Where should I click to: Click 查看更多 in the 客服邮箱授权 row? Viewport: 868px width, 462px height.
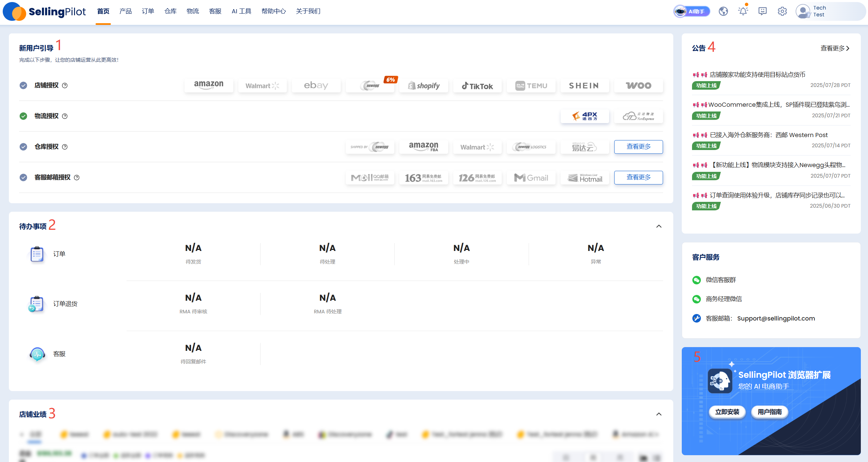click(x=638, y=178)
